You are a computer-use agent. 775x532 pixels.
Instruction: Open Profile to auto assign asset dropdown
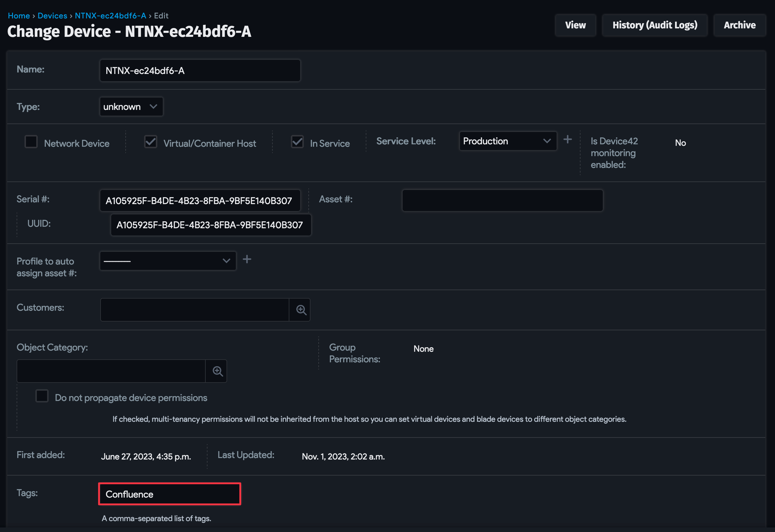pos(168,261)
